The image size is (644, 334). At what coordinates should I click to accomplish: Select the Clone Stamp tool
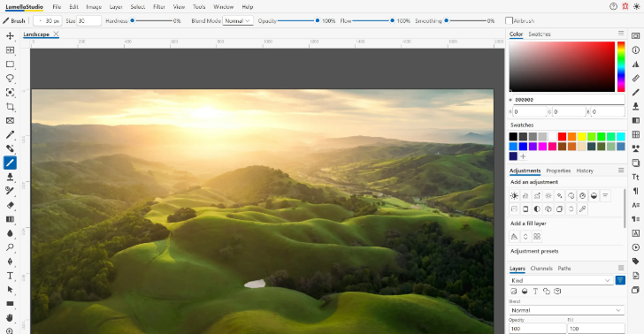click(x=10, y=177)
